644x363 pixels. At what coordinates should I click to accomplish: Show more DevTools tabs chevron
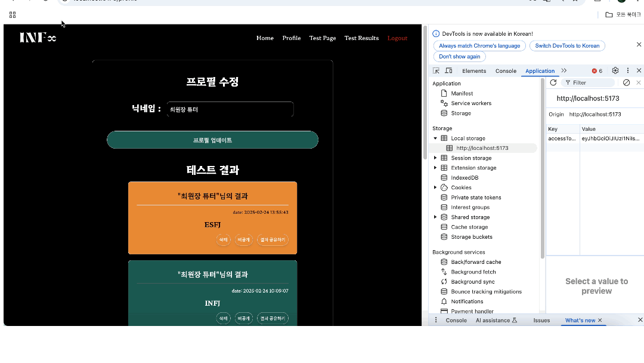564,70
